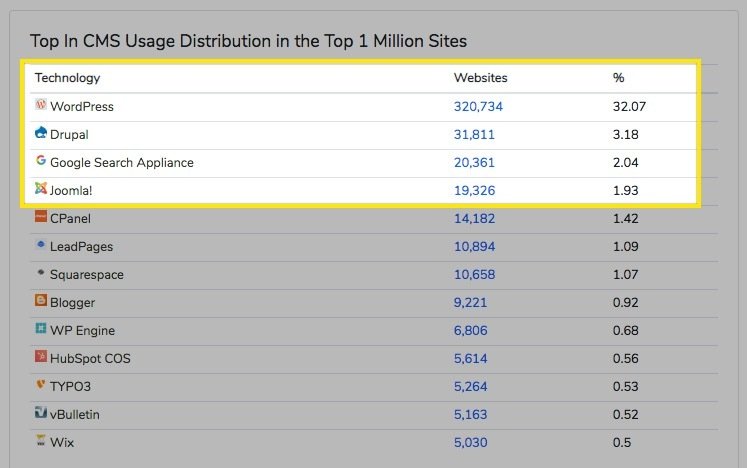
Task: Click the HubSpot COS red icon
Action: 41,356
